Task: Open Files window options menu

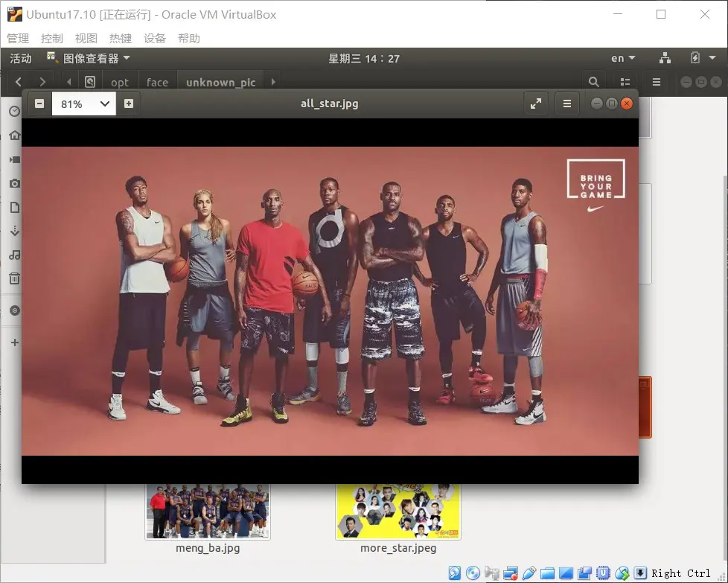Action: 657,82
